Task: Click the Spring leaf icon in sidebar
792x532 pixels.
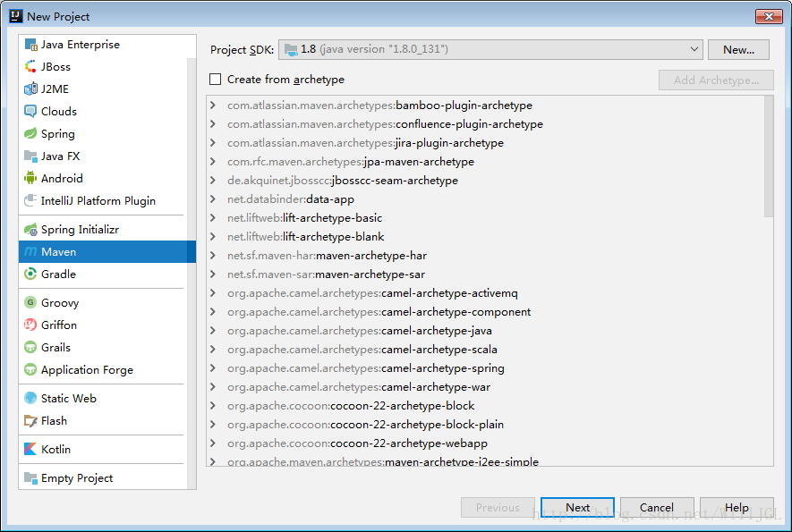Action: coord(30,134)
